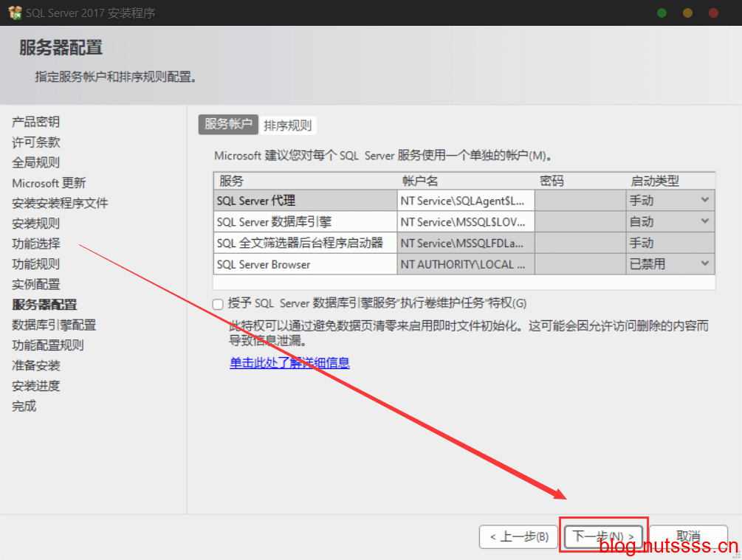Enable the 执行卷维护任务 privilege checkbox

[218, 304]
